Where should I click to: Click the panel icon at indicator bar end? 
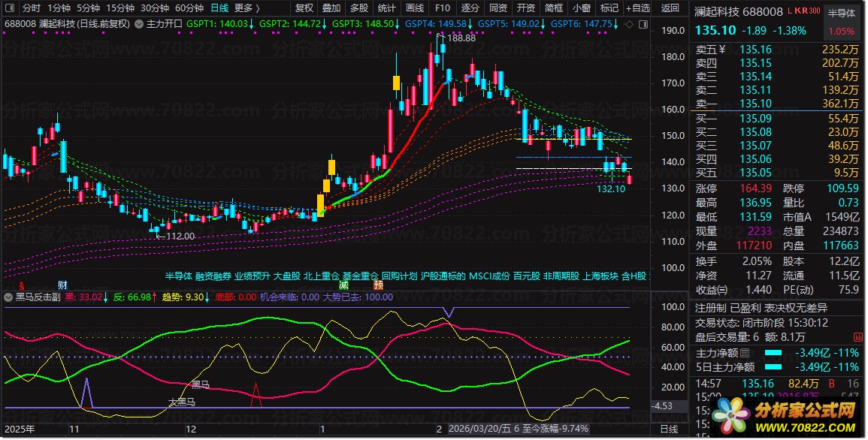pos(643,24)
